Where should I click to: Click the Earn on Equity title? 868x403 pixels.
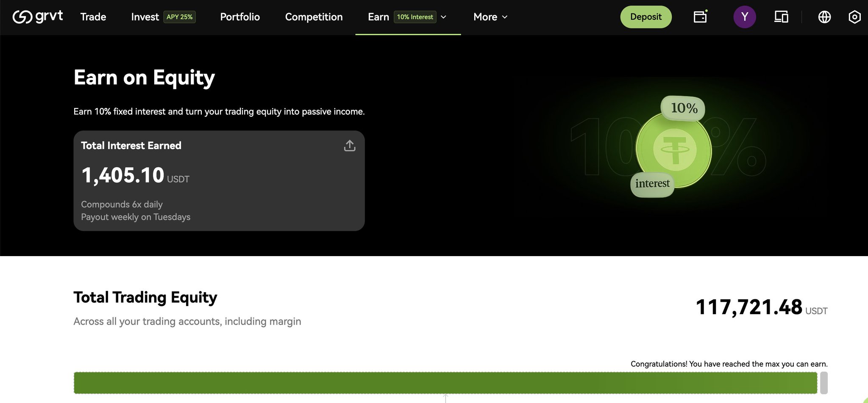tap(144, 78)
